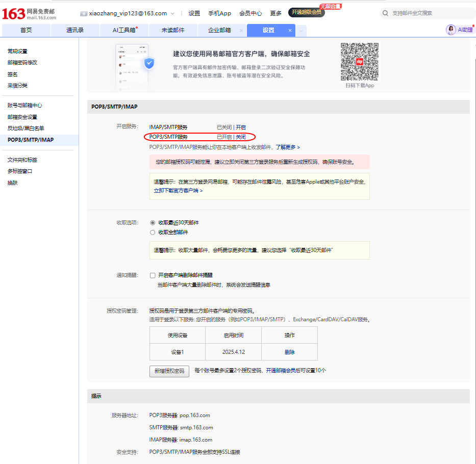The image size is (476, 464).
Task: Click 关闭 next to POP3/SMTP服务
Action: 240,137
